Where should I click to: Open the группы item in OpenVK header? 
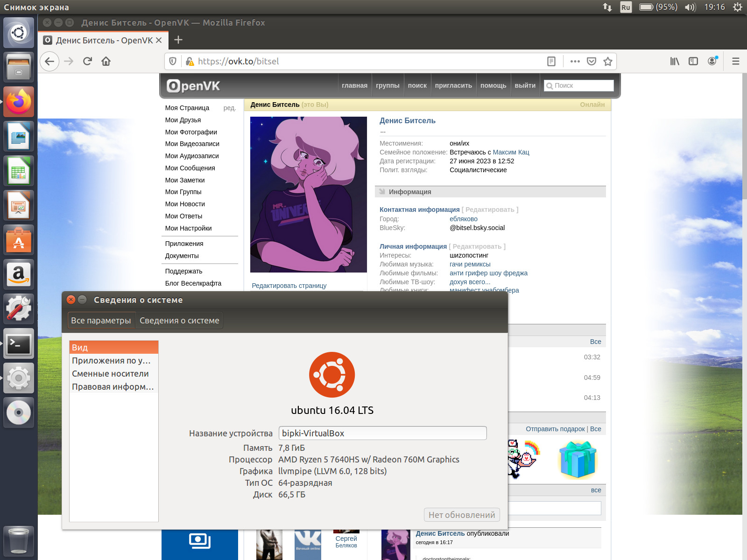(388, 85)
